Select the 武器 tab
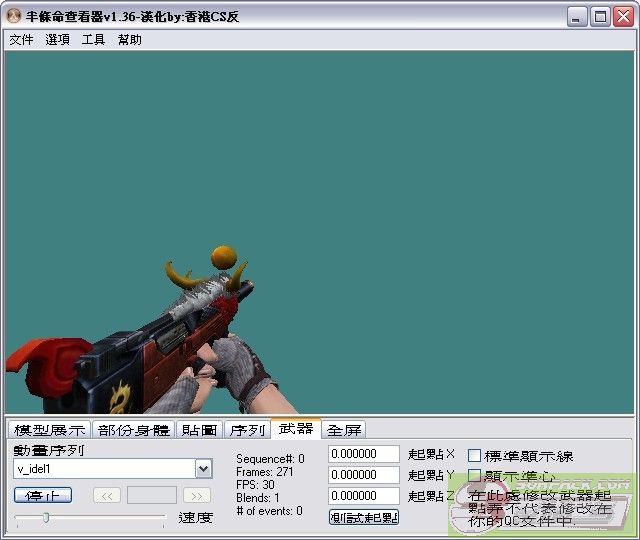Viewport: 640px width, 540px height. click(x=296, y=429)
